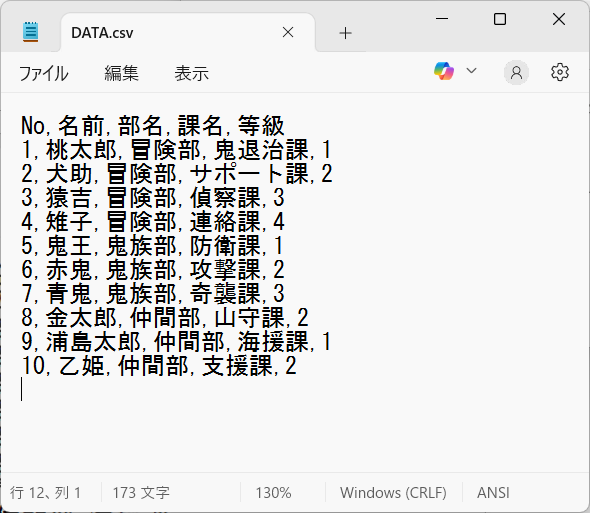Image resolution: width=590 pixels, height=513 pixels.
Task: Open Notepad settings gear icon
Action: point(560,72)
